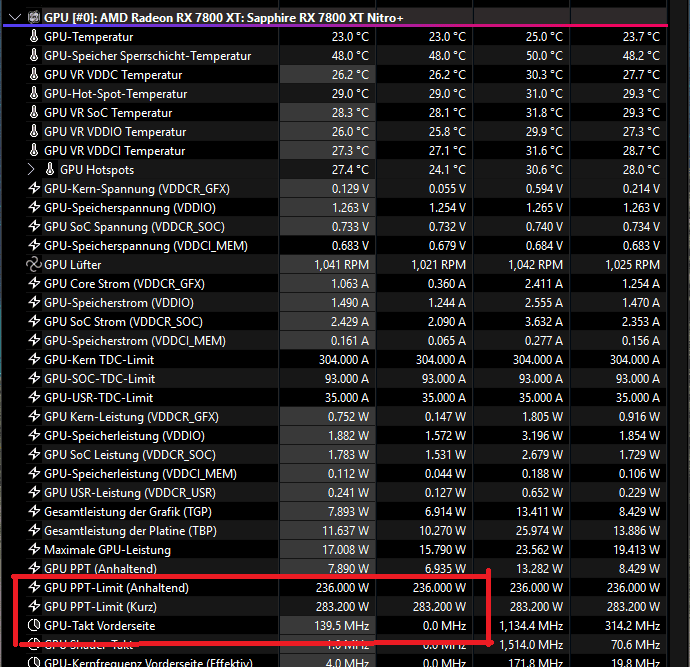Viewport: 690px width, 667px height.
Task: Click thermometer icon of GPU Hotspots
Action: click(50, 169)
